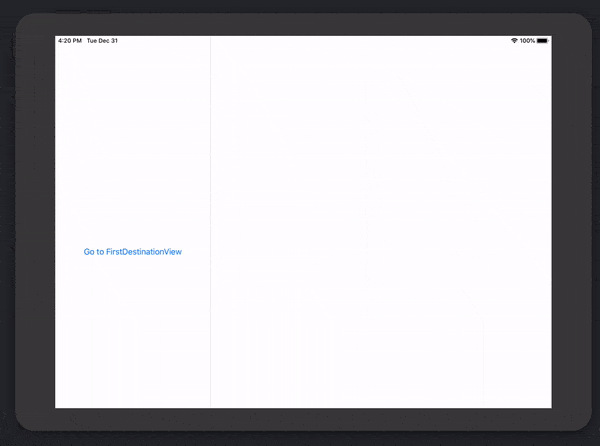Click the Wi-Fi icon in status bar

514,41
